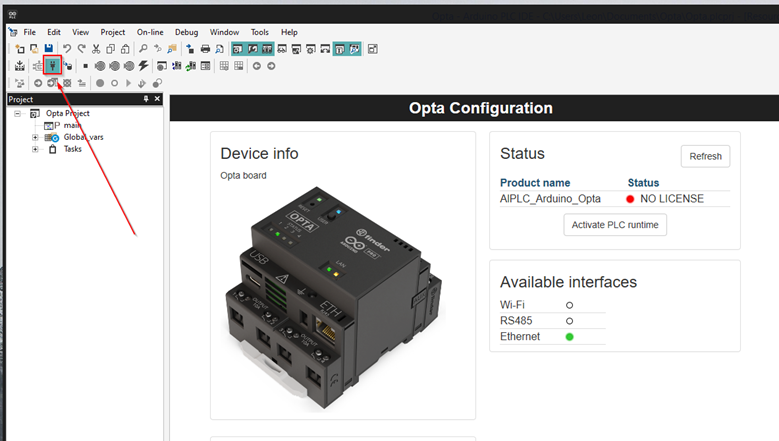This screenshot has height=441, width=779.
Task: Click the Opta board device image
Action: pos(334,298)
